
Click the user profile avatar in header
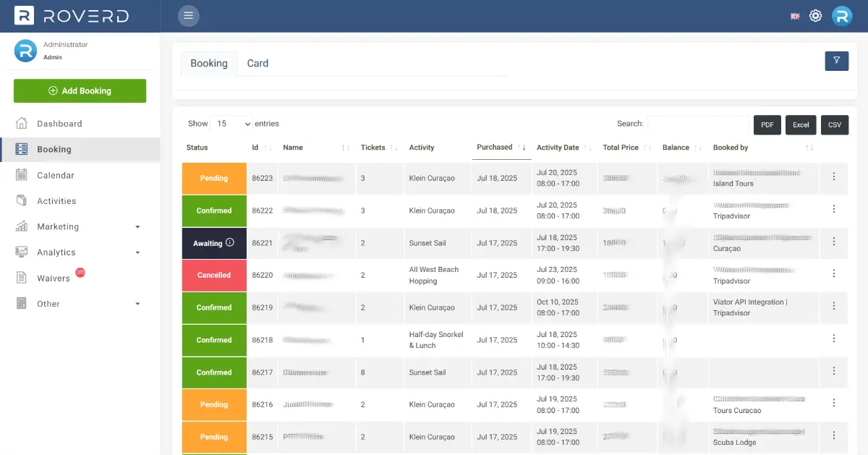[842, 16]
